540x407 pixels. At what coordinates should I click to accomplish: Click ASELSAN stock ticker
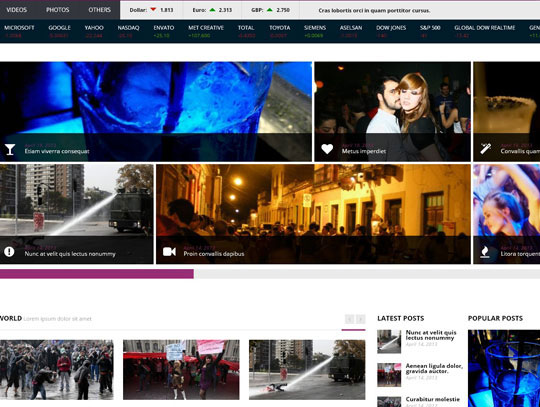coord(351,31)
